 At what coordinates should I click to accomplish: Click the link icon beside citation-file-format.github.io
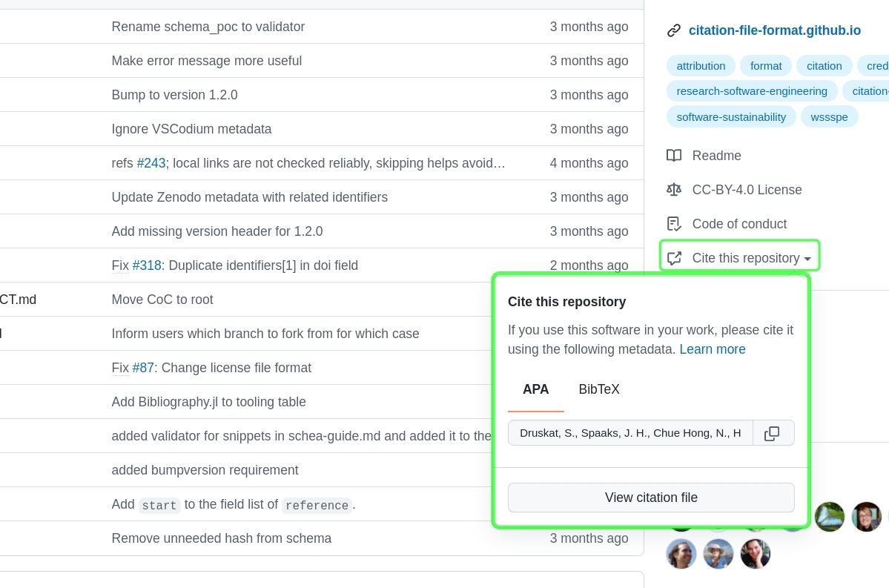pyautogui.click(x=674, y=30)
